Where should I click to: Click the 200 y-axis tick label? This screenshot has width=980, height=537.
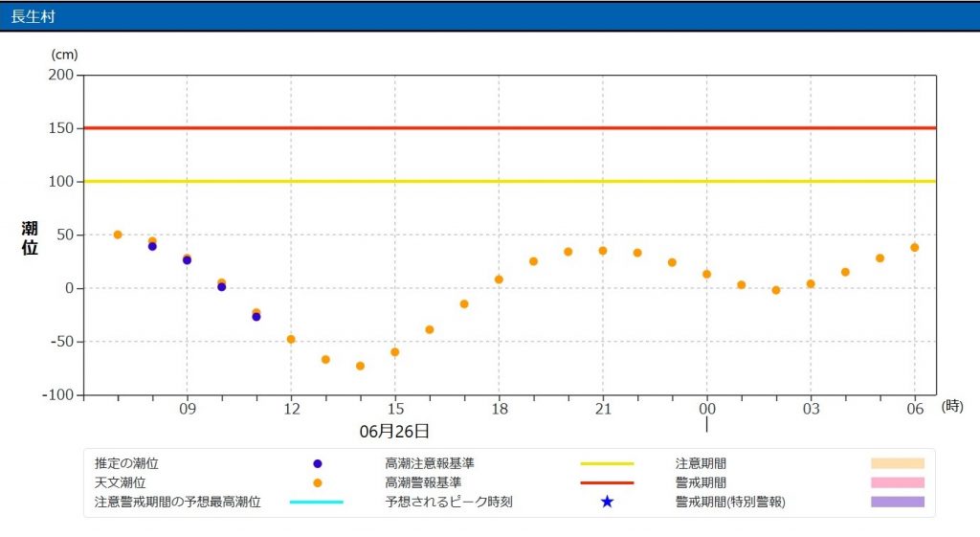(61, 75)
